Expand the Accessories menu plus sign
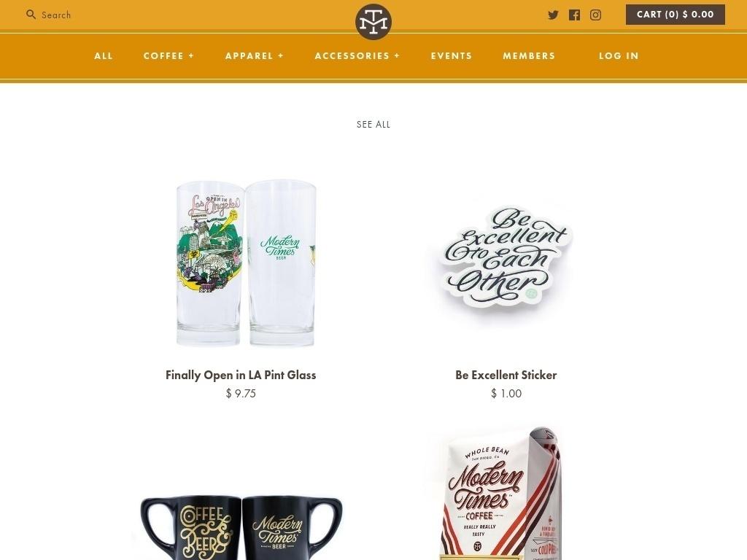The image size is (747, 560). 397,55
